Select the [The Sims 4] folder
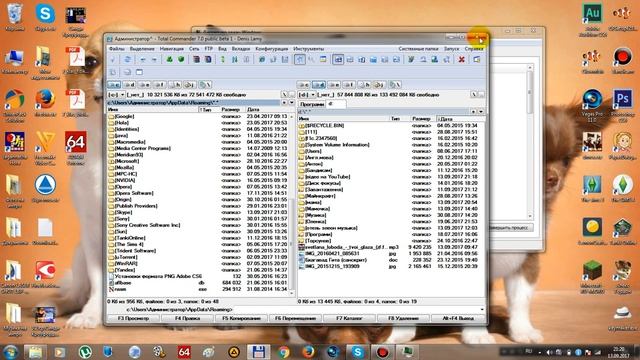This screenshot has width=640, height=360. [x=129, y=244]
